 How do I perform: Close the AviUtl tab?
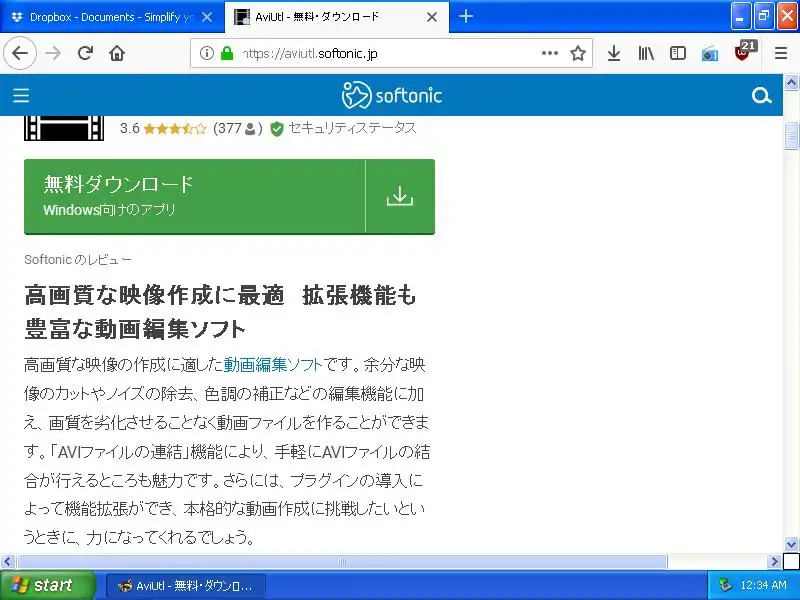[x=432, y=17]
